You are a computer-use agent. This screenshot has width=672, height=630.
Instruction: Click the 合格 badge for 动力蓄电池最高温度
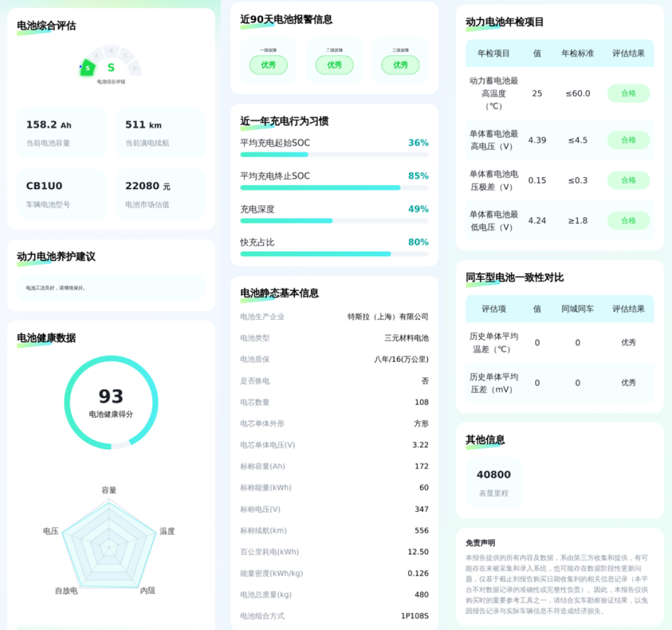point(628,93)
